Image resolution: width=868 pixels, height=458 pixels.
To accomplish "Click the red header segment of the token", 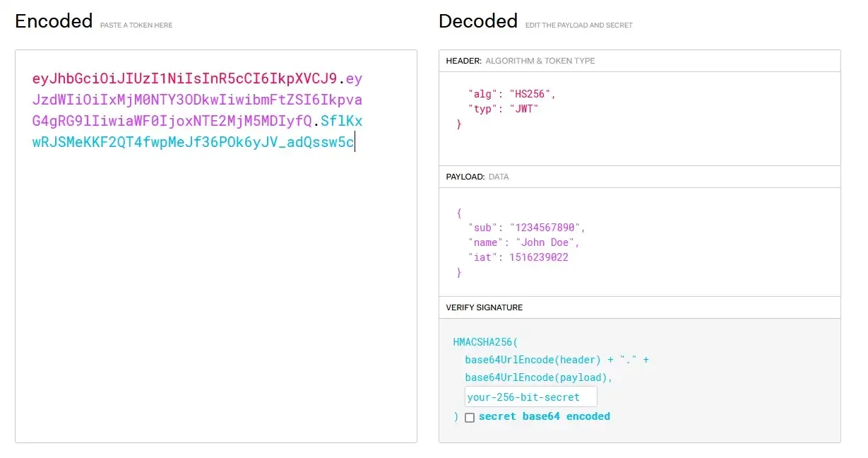I will [185, 78].
